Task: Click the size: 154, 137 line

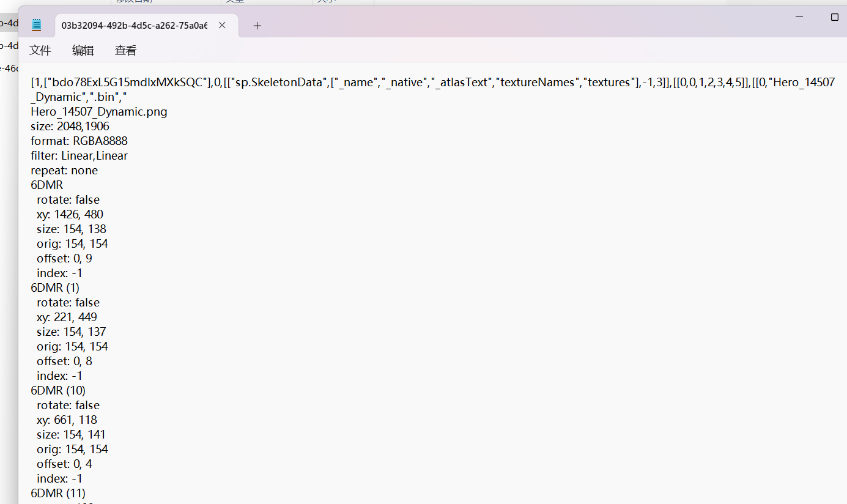Action: tap(72, 332)
